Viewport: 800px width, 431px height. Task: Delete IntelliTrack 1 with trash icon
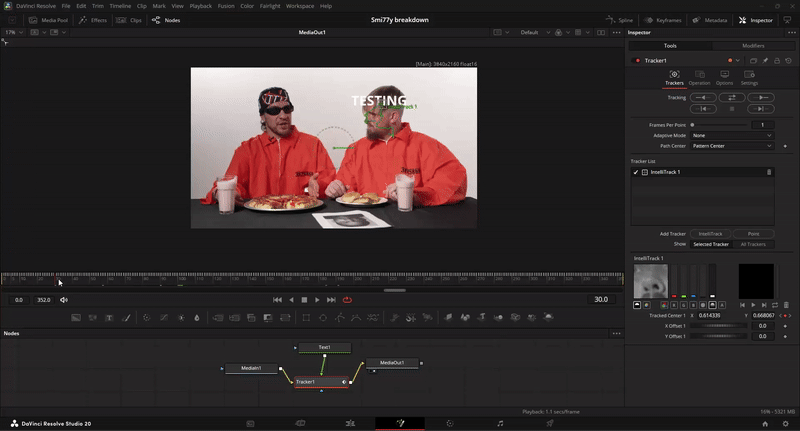(769, 172)
